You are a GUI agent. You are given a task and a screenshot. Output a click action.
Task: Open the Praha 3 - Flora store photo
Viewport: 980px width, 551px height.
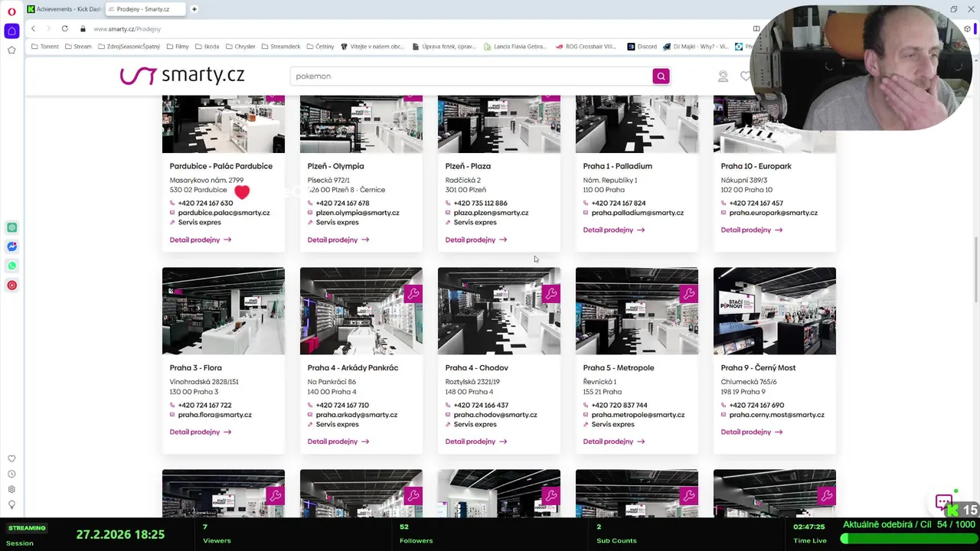[x=223, y=311]
